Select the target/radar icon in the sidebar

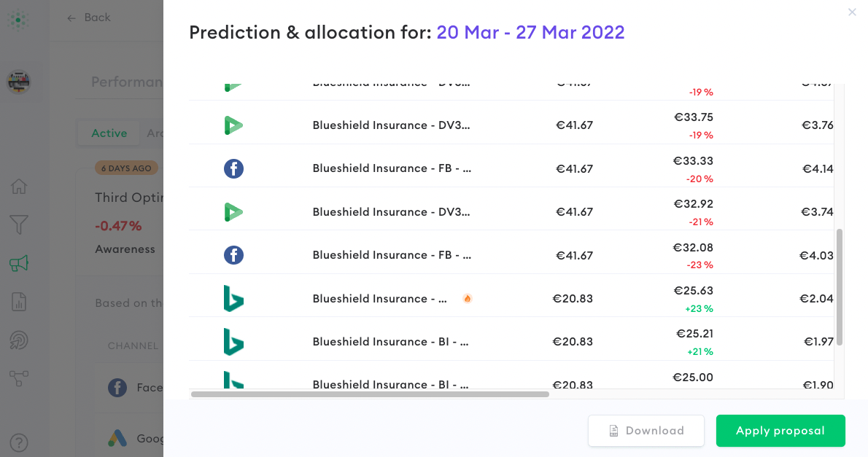coord(18,340)
